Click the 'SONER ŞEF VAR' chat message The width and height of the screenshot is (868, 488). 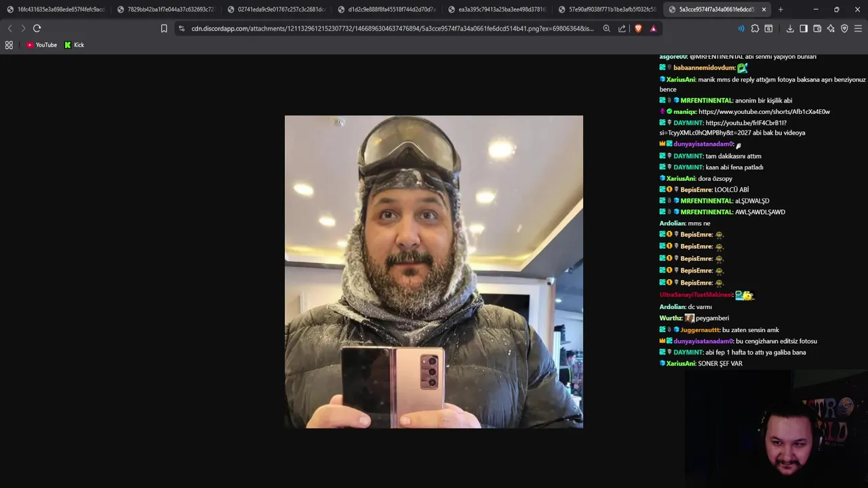pos(720,363)
